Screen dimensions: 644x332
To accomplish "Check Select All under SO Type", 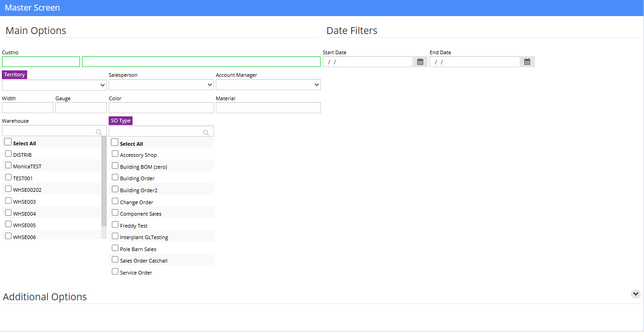I will point(115,143).
